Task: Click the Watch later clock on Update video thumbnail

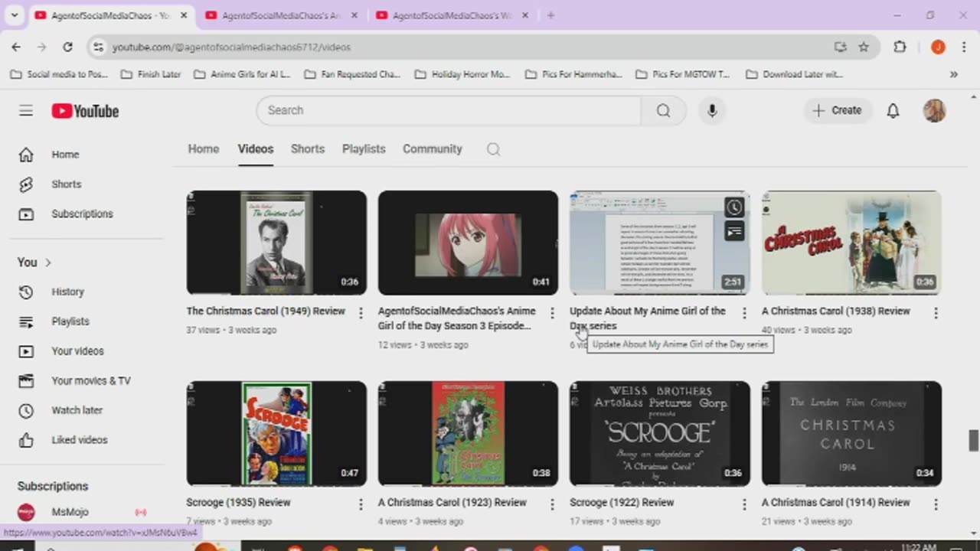Action: tap(734, 207)
